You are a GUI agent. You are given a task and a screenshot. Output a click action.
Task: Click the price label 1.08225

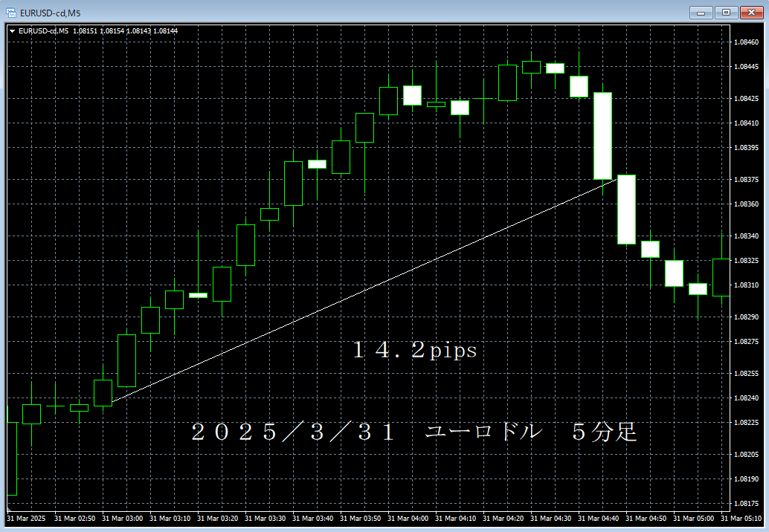746,422
